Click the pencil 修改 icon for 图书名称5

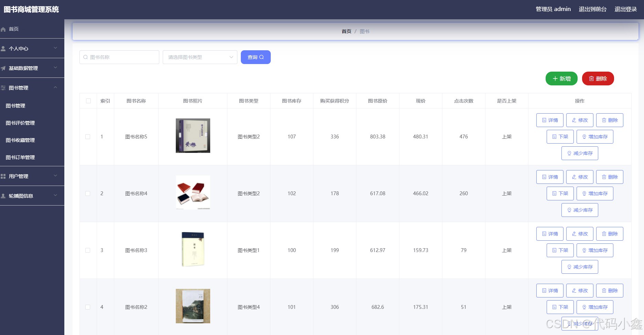(574, 120)
